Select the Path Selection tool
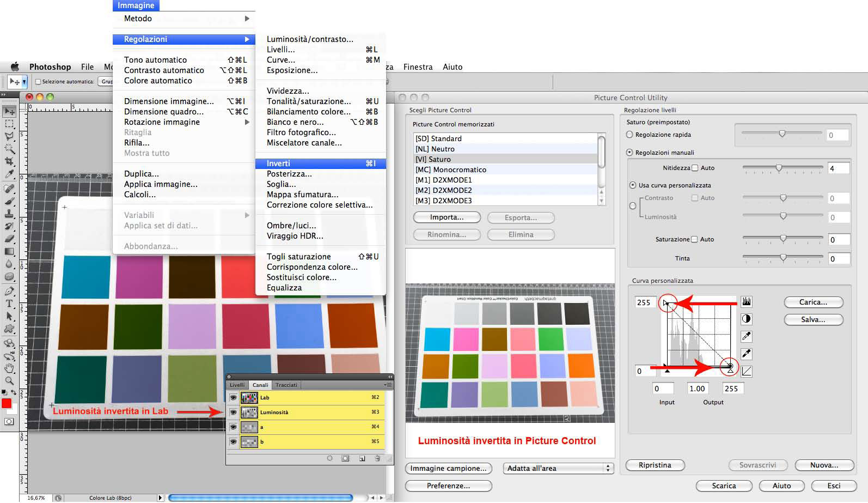 click(9, 316)
